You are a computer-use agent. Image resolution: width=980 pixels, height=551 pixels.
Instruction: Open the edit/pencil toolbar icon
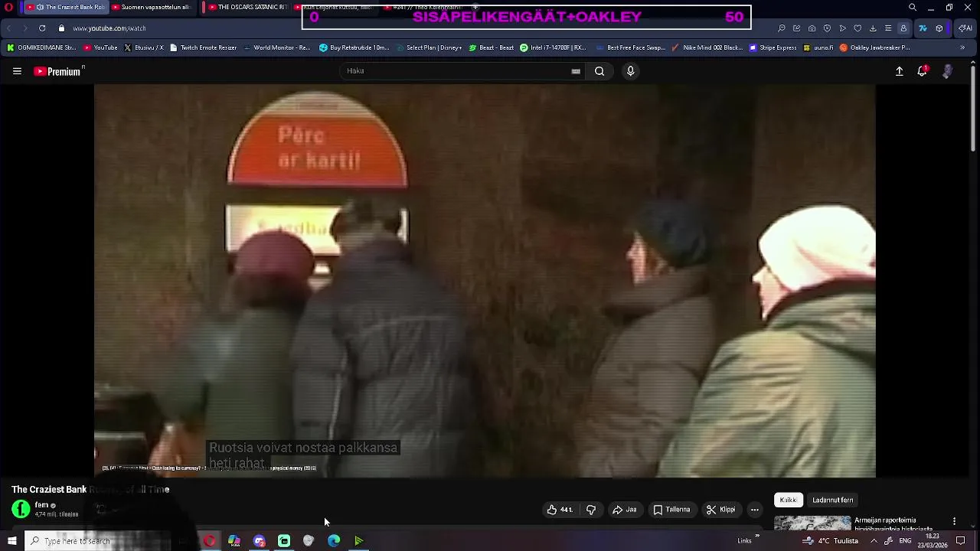pos(796,28)
